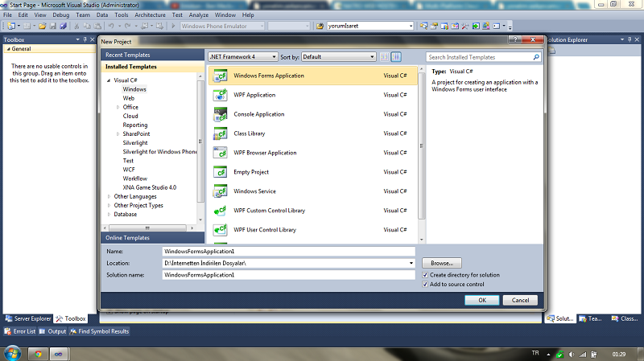Click the Save toolbar icon

tap(53, 26)
